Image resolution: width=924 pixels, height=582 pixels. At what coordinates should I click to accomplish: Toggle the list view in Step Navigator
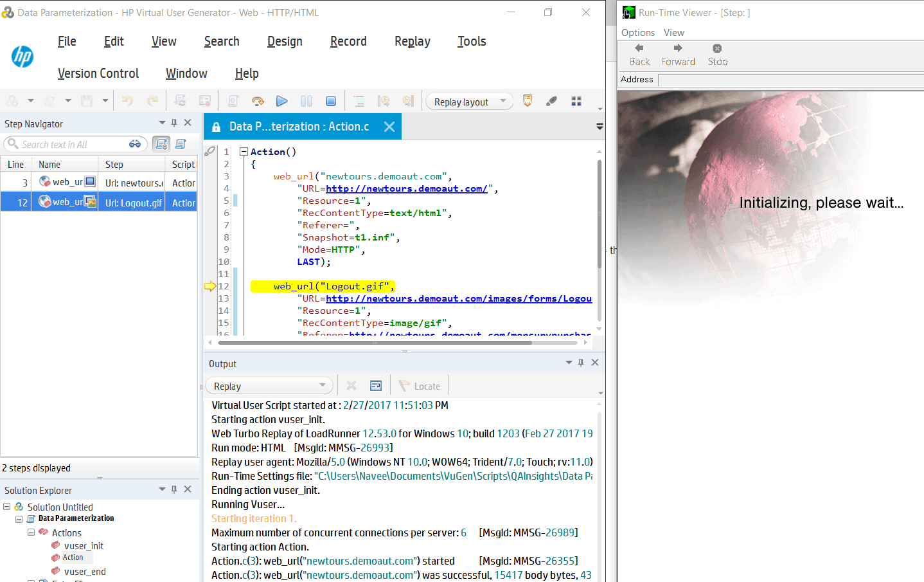[x=180, y=143]
